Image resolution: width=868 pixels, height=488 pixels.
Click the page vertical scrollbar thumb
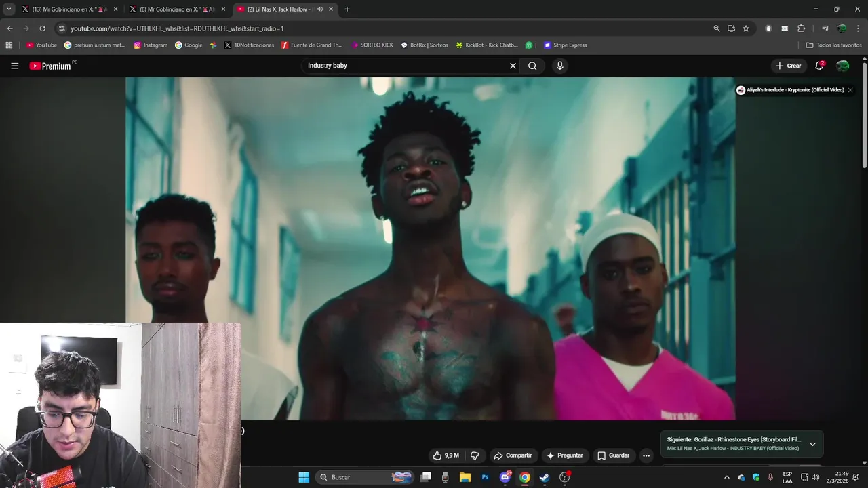[864, 115]
